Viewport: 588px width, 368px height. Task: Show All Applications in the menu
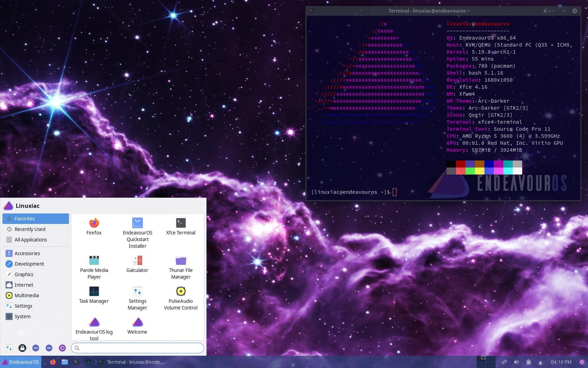coord(36,240)
